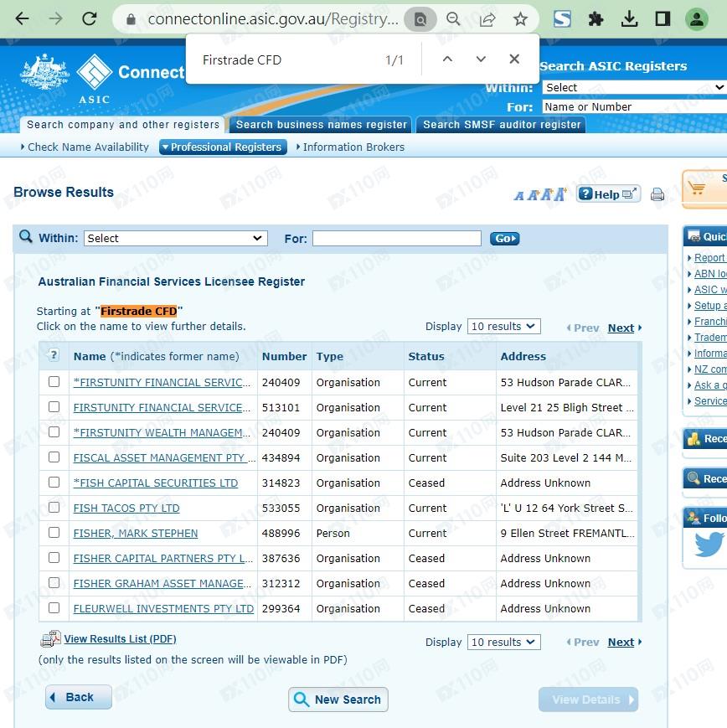Tick checkbox for FISCAL ASSET MANAGEMENT row

(54, 457)
